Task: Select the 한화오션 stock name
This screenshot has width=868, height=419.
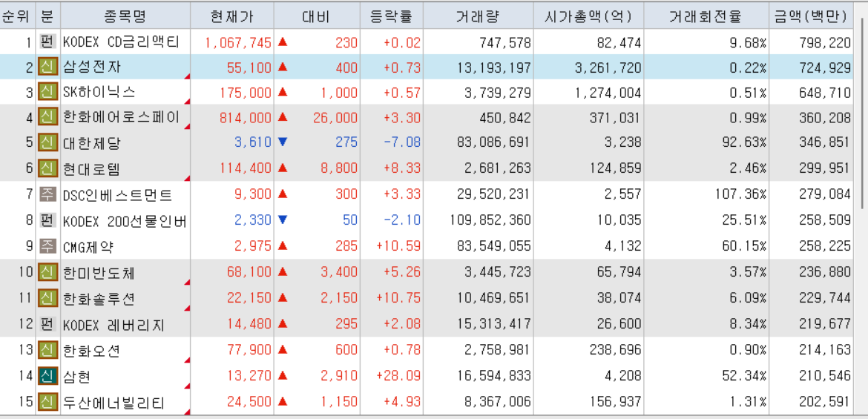Action: 92,350
